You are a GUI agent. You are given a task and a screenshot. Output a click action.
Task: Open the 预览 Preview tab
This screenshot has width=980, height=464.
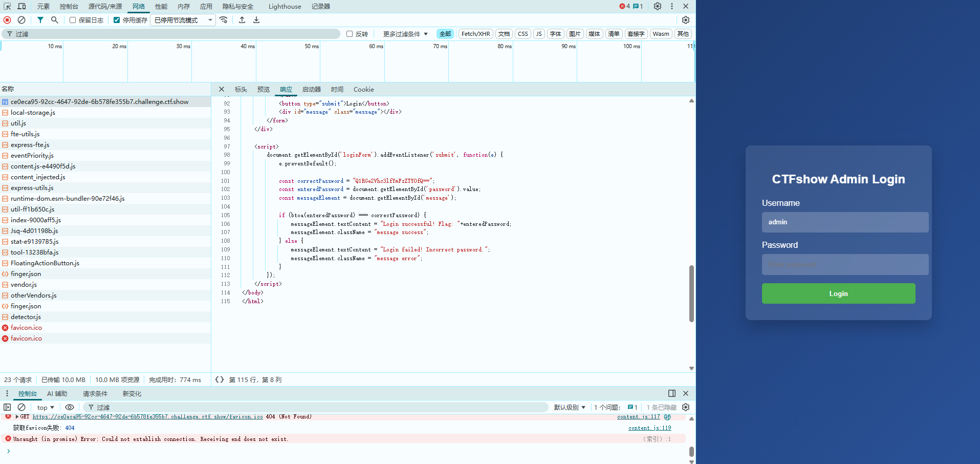click(264, 89)
